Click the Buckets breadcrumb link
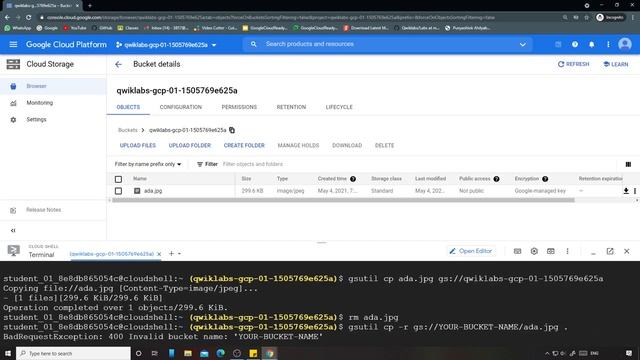This screenshot has width=640, height=360. point(128,130)
